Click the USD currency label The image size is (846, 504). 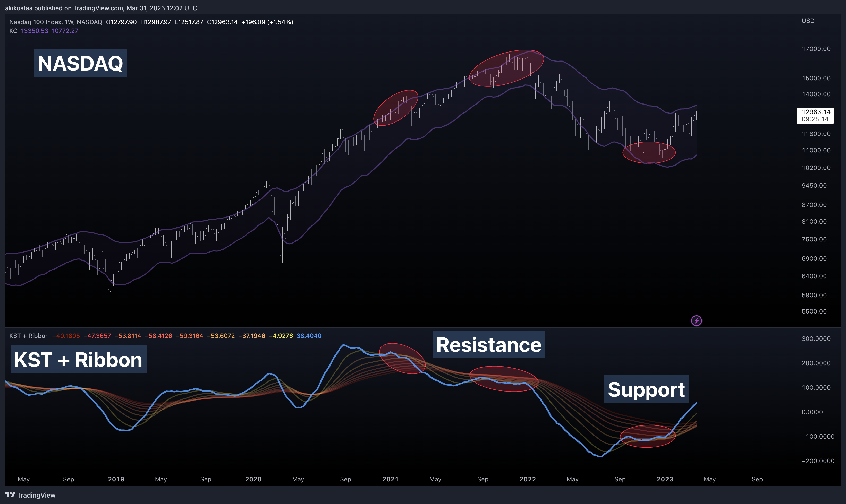(808, 21)
